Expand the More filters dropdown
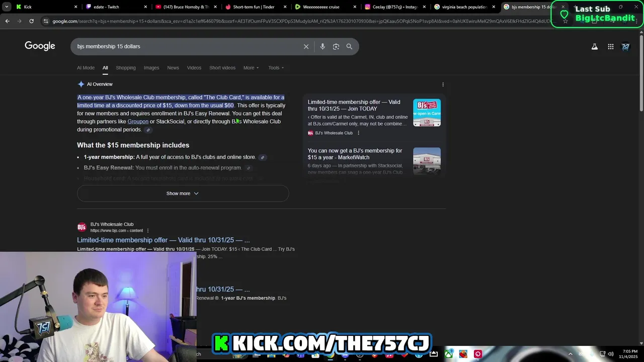Viewport: 644px width, 362px height. [x=251, y=68]
